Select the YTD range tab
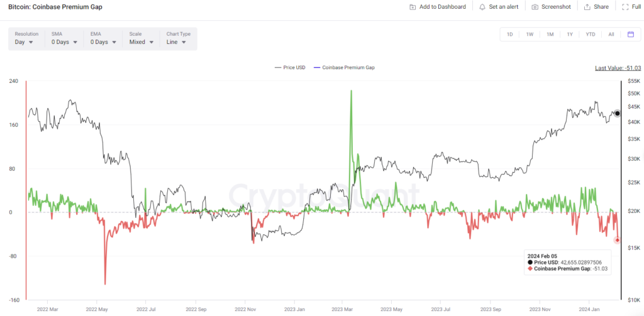Viewport: 644px width, 316px height. coord(590,35)
